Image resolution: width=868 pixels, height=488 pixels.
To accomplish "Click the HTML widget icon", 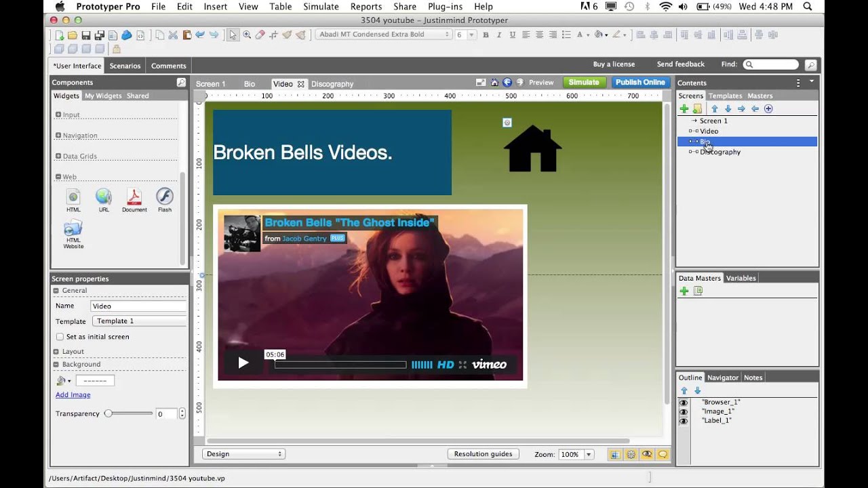I will tap(73, 201).
